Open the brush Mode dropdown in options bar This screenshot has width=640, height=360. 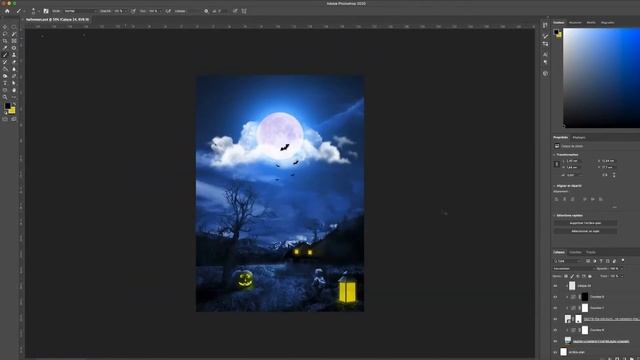point(80,11)
